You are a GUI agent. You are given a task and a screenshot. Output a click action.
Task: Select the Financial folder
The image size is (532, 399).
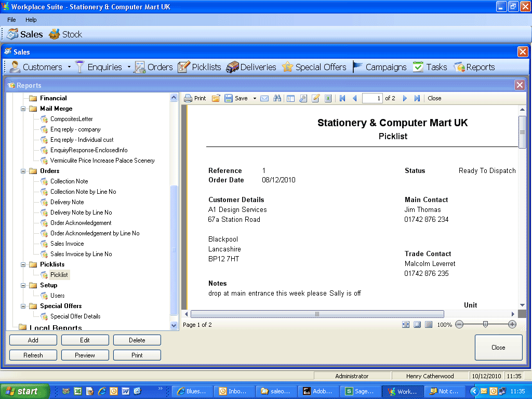(x=54, y=98)
